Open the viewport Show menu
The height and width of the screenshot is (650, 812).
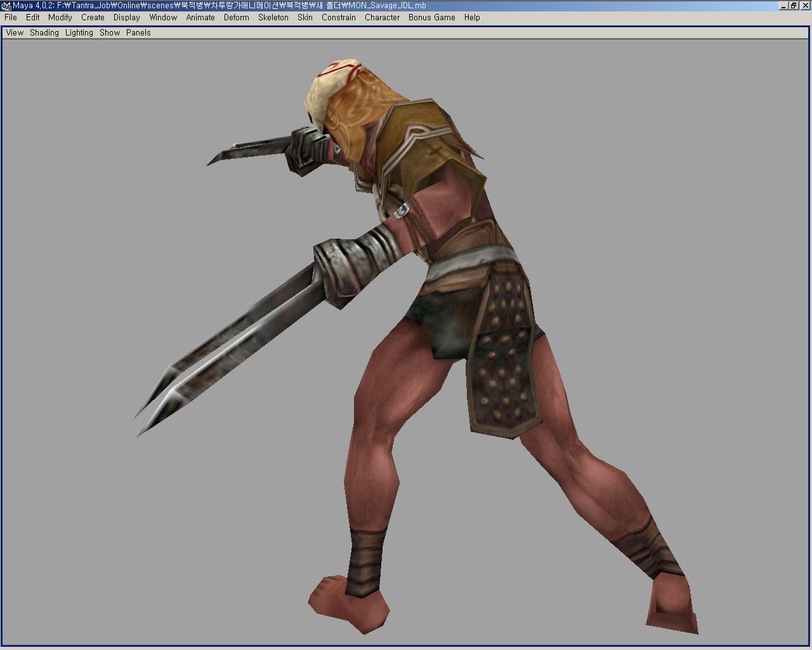[x=110, y=33]
